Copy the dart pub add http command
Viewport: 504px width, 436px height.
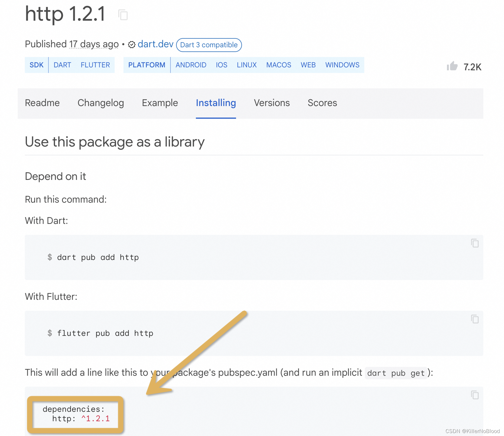tap(475, 243)
